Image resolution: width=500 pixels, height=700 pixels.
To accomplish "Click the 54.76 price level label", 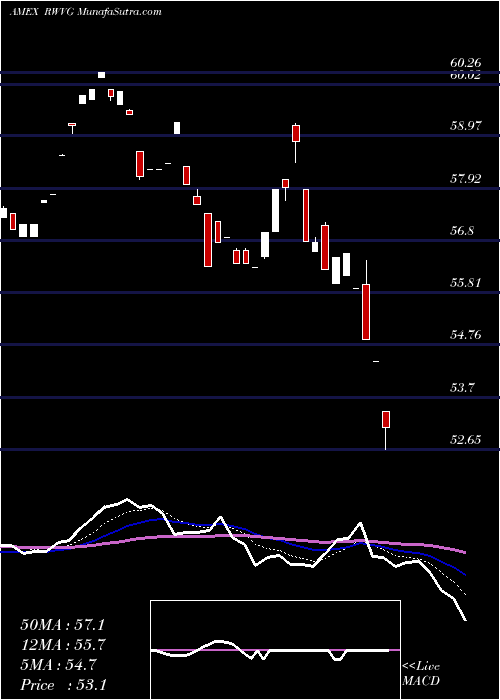I will click(x=466, y=334).
